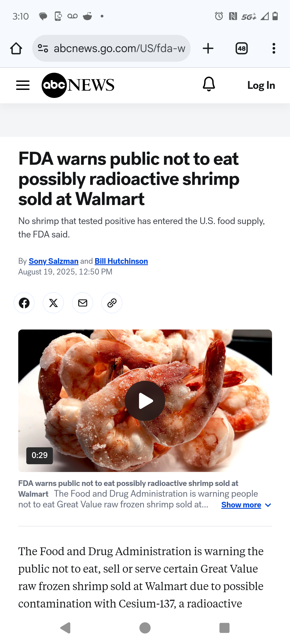290x644 pixels.
Task: Tap the Android back button
Action: pyautogui.click(x=66, y=628)
